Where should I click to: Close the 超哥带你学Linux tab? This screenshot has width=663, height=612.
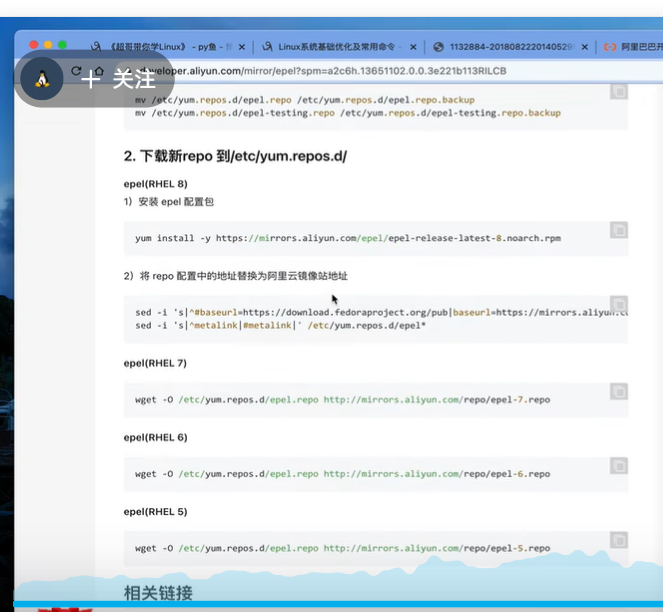coord(242,47)
